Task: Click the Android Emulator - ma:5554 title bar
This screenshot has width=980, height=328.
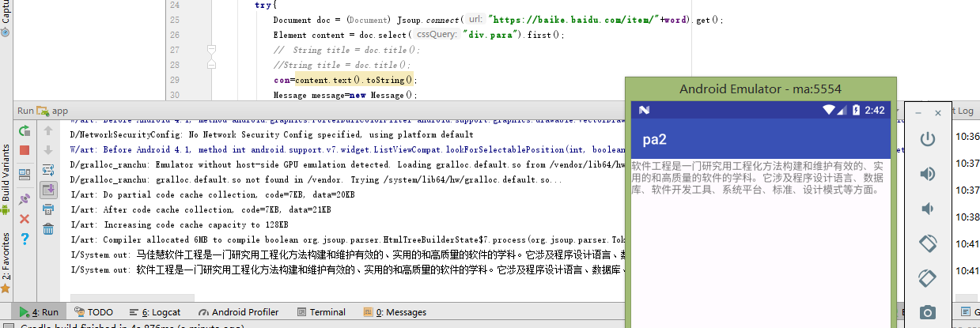Action: [760, 89]
